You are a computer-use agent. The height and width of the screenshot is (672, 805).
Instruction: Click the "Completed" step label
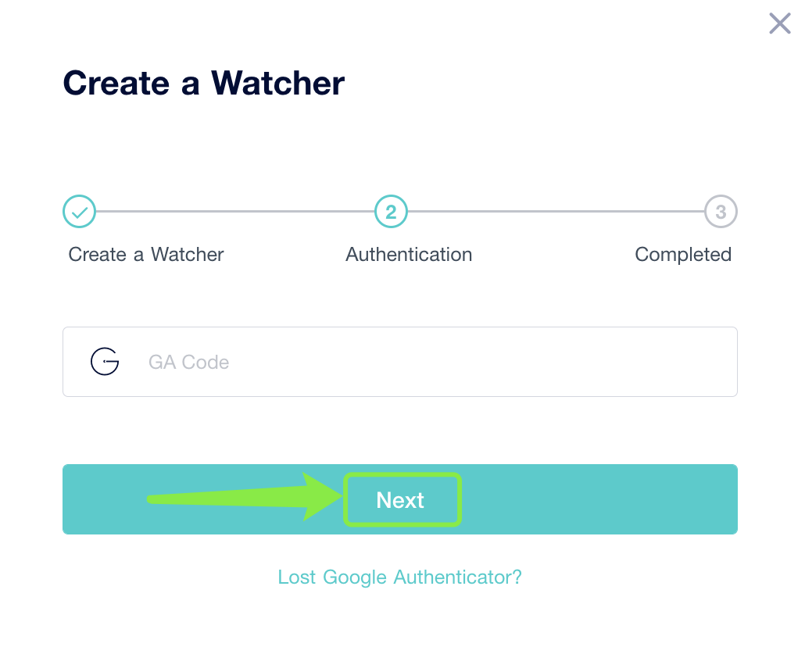(683, 255)
